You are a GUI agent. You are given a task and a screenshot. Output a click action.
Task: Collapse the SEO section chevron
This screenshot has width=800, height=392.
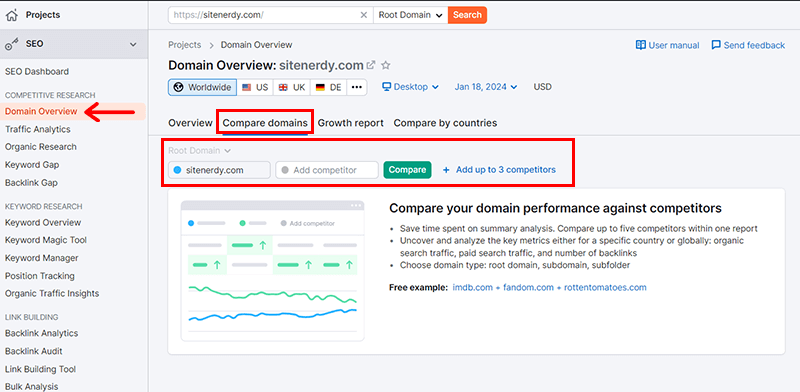[x=133, y=44]
